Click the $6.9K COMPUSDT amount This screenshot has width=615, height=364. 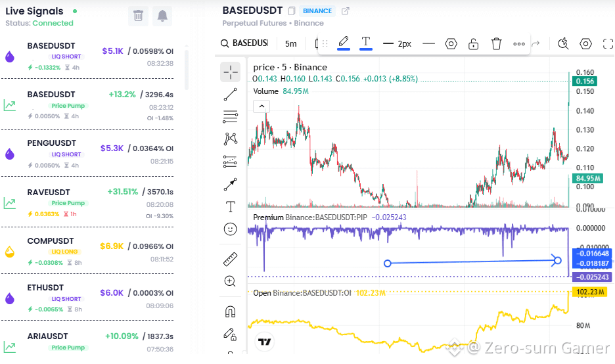pos(112,246)
